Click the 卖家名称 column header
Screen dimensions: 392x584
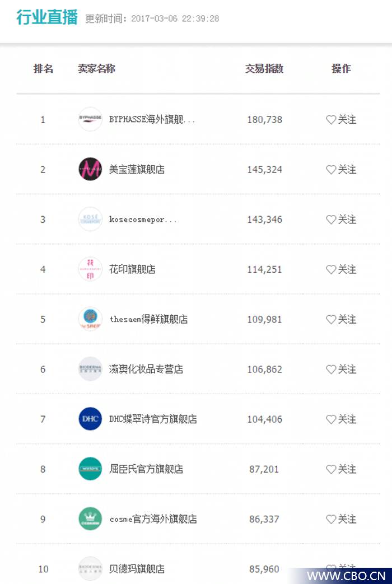click(96, 69)
